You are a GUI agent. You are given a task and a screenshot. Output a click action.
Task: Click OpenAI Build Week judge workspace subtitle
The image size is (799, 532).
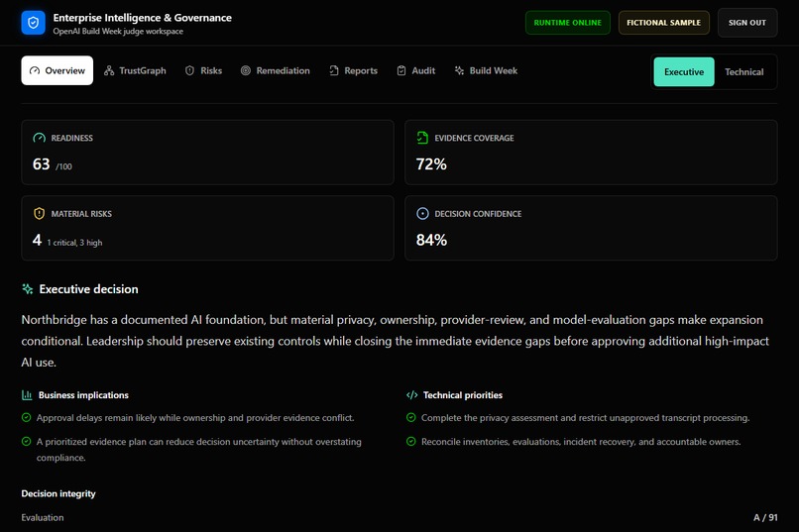click(118, 31)
